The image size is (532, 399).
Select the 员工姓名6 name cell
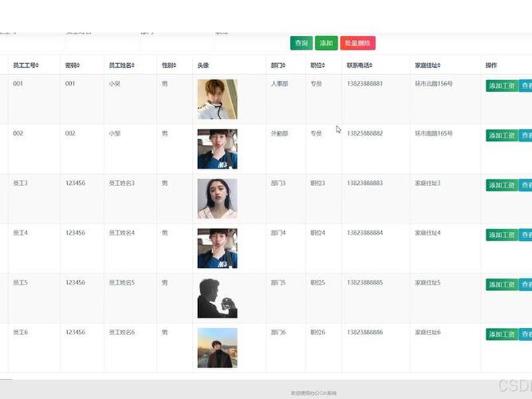[122, 332]
